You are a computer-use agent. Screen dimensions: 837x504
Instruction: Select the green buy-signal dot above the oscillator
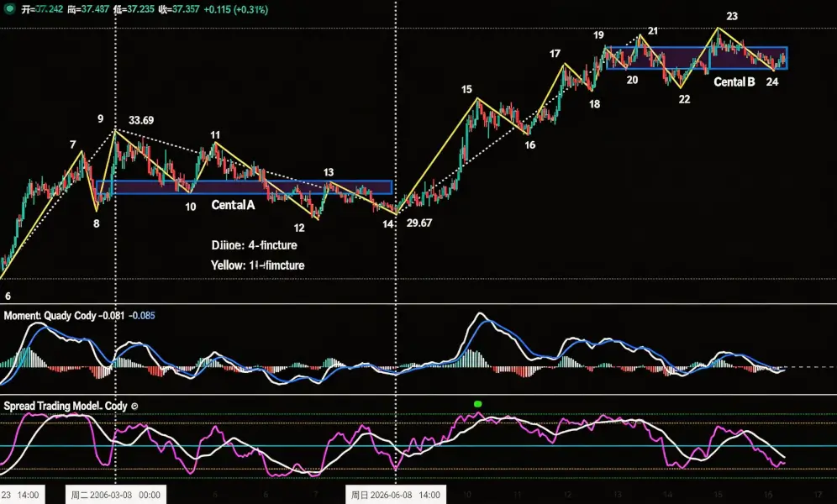(477, 403)
